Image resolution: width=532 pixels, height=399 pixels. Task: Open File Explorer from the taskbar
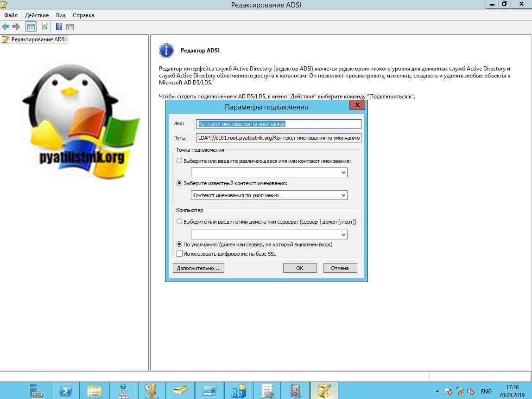(x=95, y=391)
